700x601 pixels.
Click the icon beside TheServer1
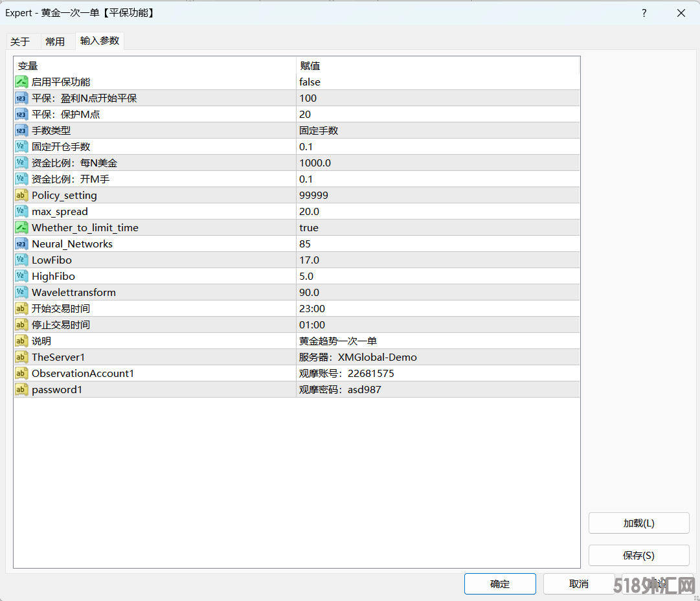click(21, 357)
